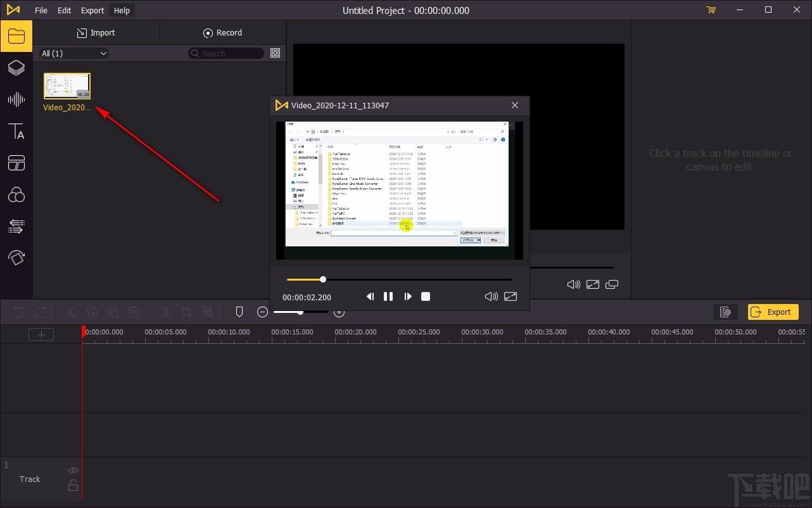Switch media view to grid layout

pos(275,53)
